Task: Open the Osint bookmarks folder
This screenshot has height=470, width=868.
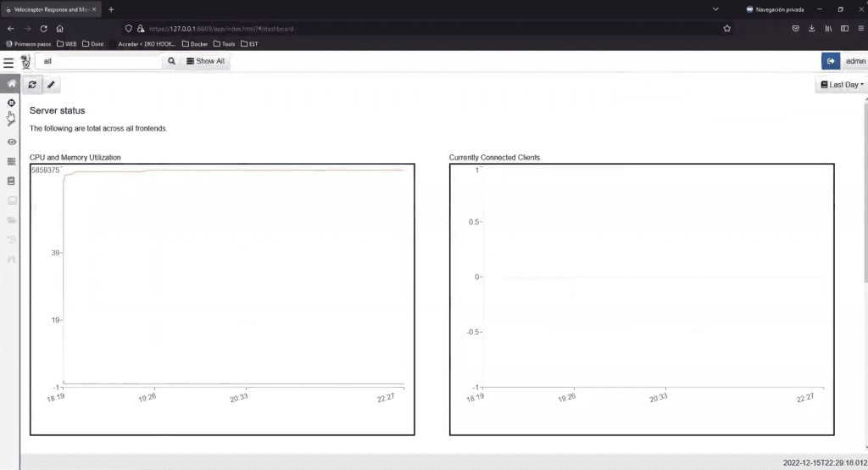Action: coord(93,44)
